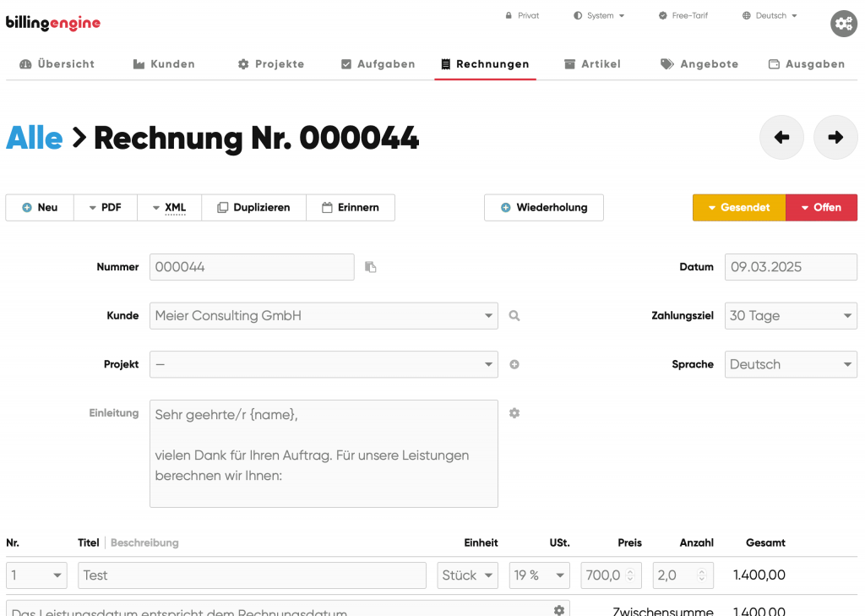Expand the USt. 19 % dropdown
The image size is (865, 616).
[x=540, y=575]
